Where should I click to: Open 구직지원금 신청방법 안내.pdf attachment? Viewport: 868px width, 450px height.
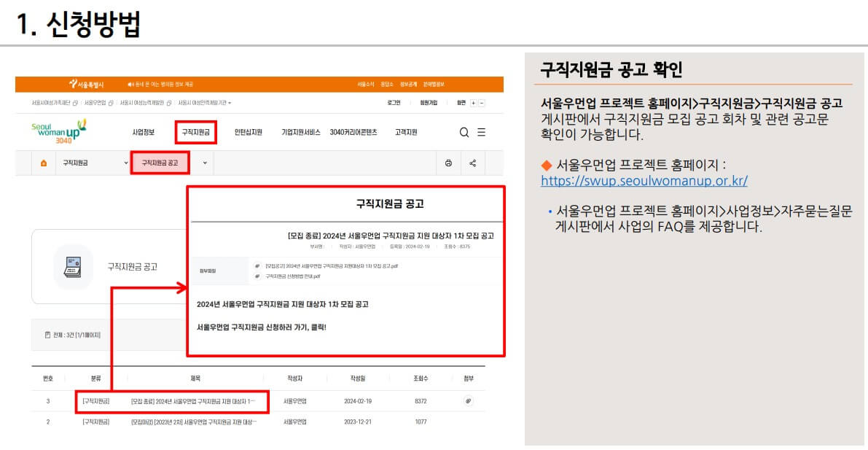pos(293,276)
